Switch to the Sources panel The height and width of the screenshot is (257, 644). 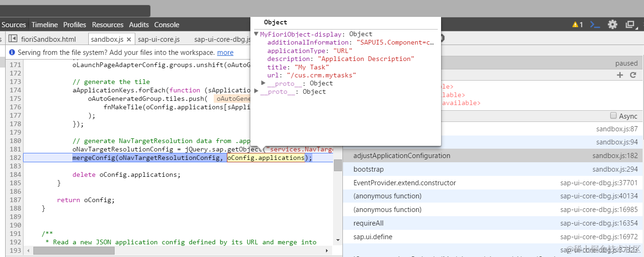click(14, 25)
